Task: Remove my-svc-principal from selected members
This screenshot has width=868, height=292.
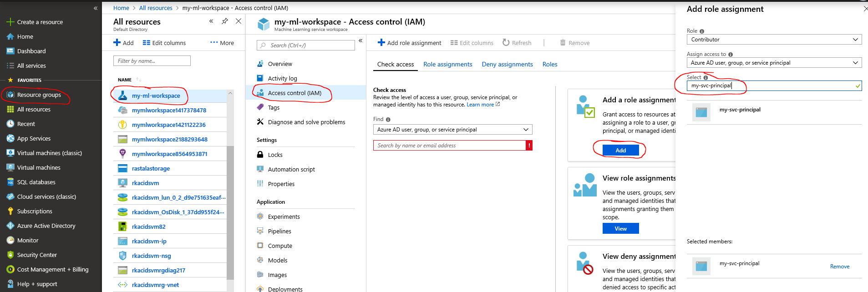Action: 839,267
